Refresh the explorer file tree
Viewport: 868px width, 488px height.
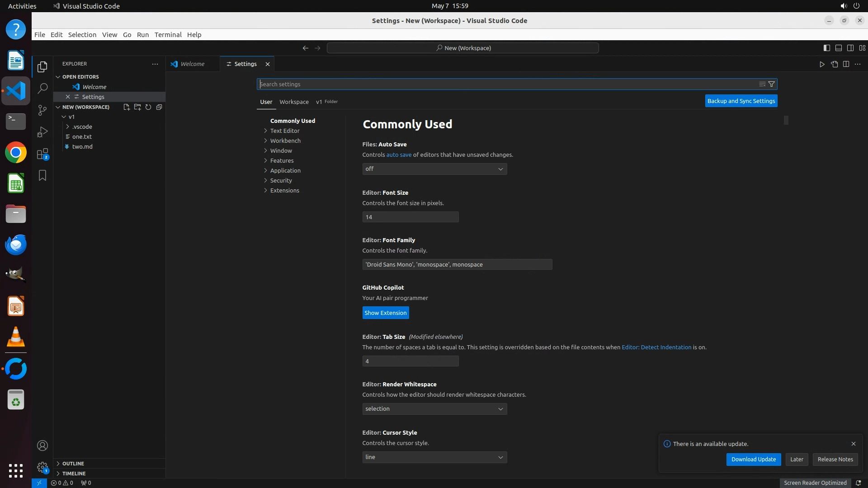point(148,107)
